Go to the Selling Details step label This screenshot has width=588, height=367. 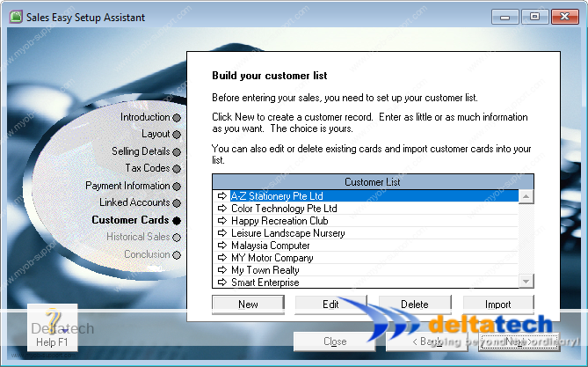tap(141, 151)
